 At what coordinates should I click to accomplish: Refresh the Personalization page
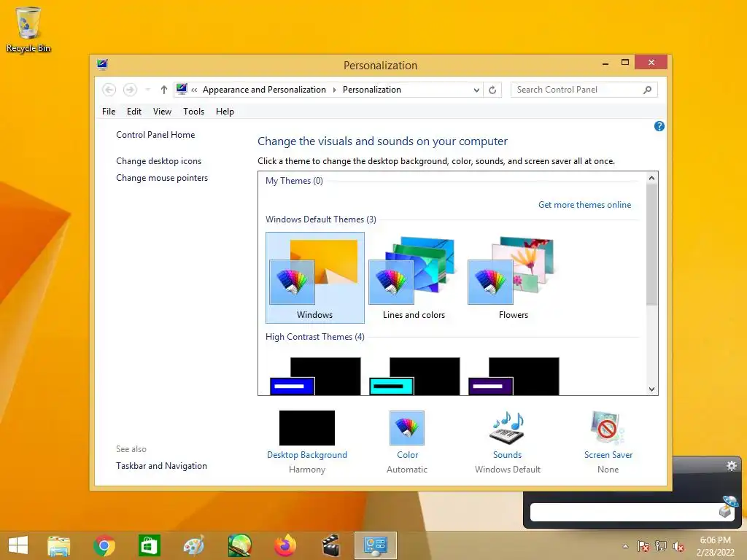click(492, 90)
